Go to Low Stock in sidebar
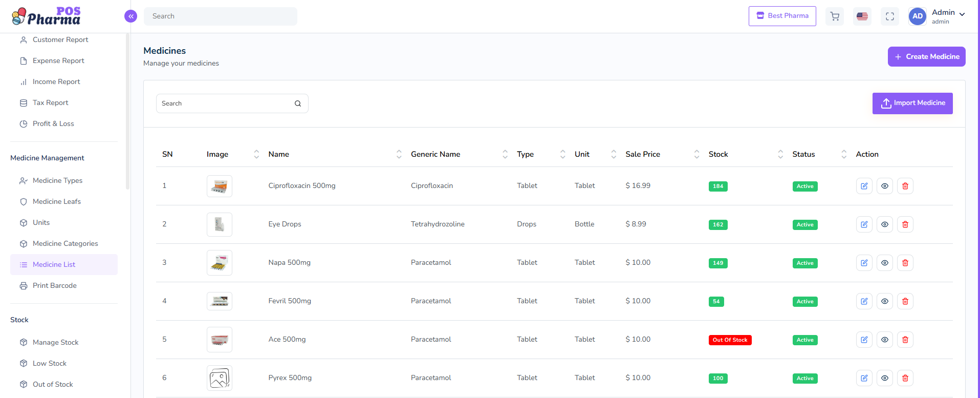Viewport: 980px width, 398px height. [50, 364]
